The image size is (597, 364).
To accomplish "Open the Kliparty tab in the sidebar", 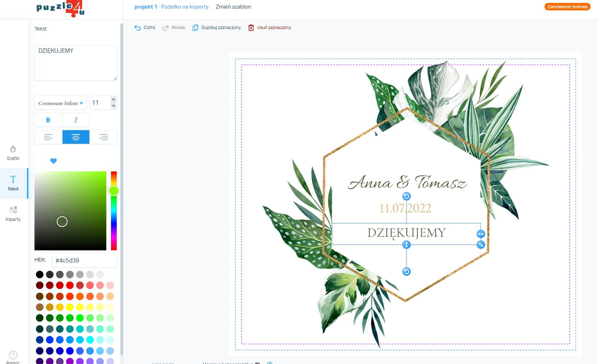I will coord(13,213).
